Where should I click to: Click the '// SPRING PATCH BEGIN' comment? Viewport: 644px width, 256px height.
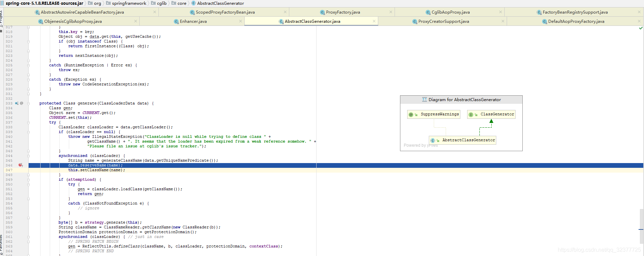point(93,242)
